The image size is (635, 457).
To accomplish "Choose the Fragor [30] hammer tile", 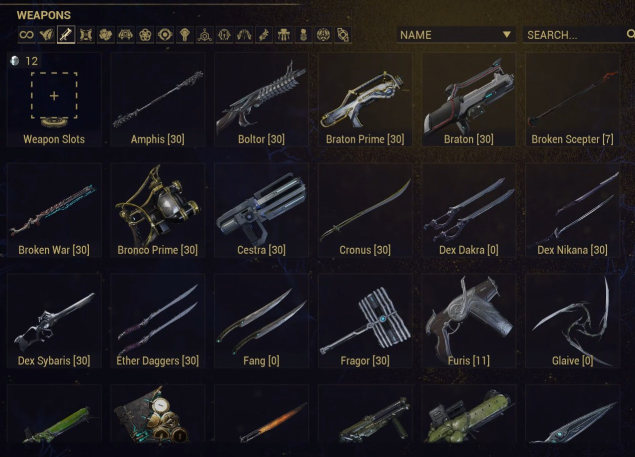I will click(365, 320).
